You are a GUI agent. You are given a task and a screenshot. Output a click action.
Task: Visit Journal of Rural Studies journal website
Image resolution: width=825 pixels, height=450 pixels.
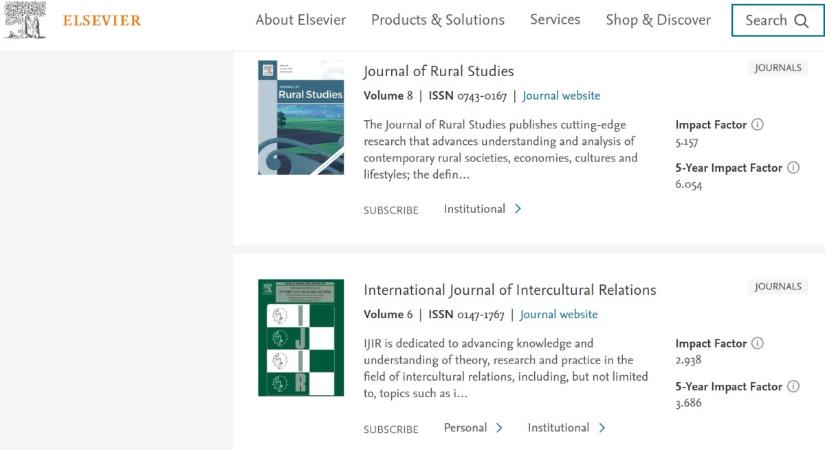(x=561, y=96)
